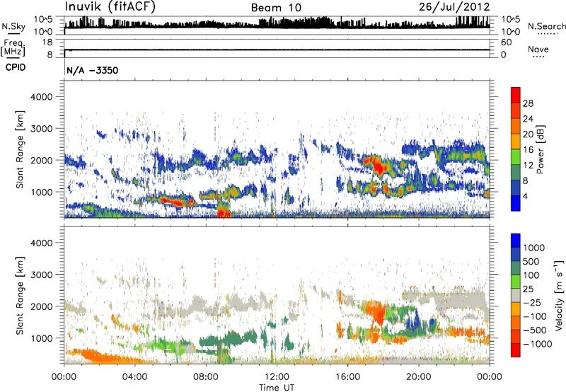Click the red high-power echo near 09:00 at ground range
This screenshot has height=392, width=566.
coord(223,212)
